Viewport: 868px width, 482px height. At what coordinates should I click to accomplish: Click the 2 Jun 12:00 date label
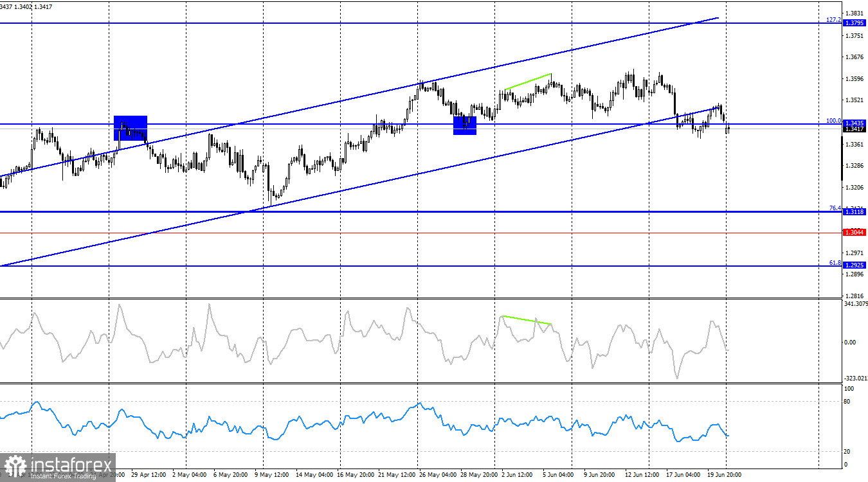(x=518, y=475)
